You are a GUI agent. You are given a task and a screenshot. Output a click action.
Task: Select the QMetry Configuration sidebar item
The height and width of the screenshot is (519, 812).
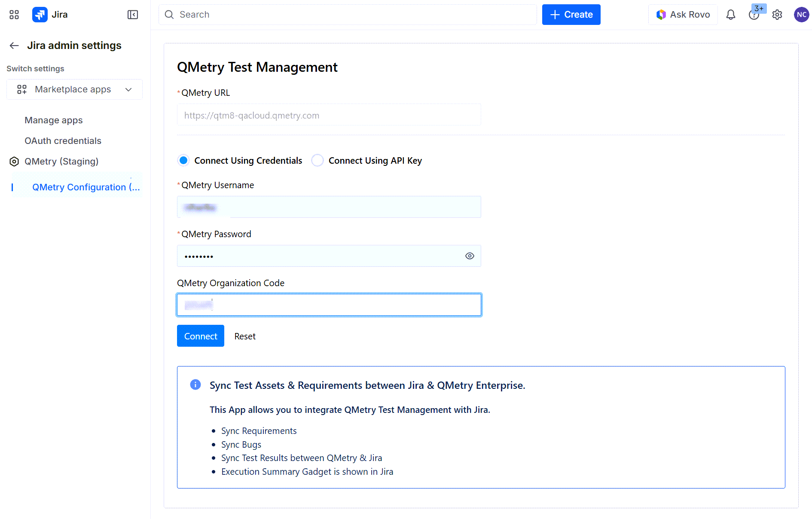click(x=86, y=187)
